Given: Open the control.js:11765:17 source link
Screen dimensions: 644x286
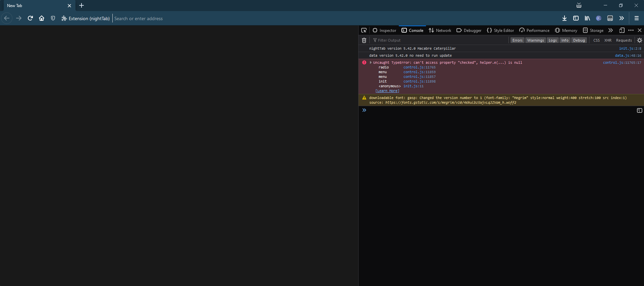Looking at the screenshot, I should [622, 63].
